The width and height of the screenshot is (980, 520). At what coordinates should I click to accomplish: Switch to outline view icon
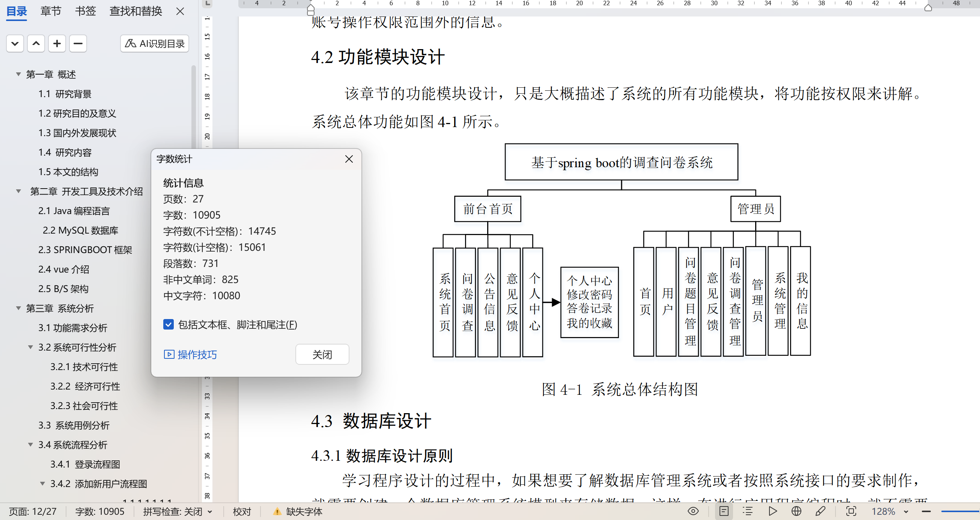(748, 511)
